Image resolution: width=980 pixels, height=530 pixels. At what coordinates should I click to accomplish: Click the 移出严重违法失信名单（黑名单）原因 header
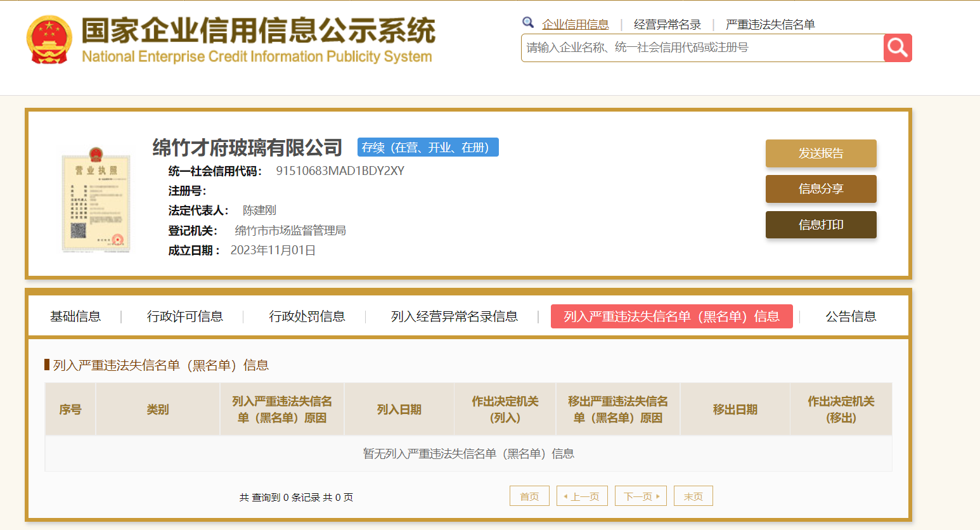(618, 409)
